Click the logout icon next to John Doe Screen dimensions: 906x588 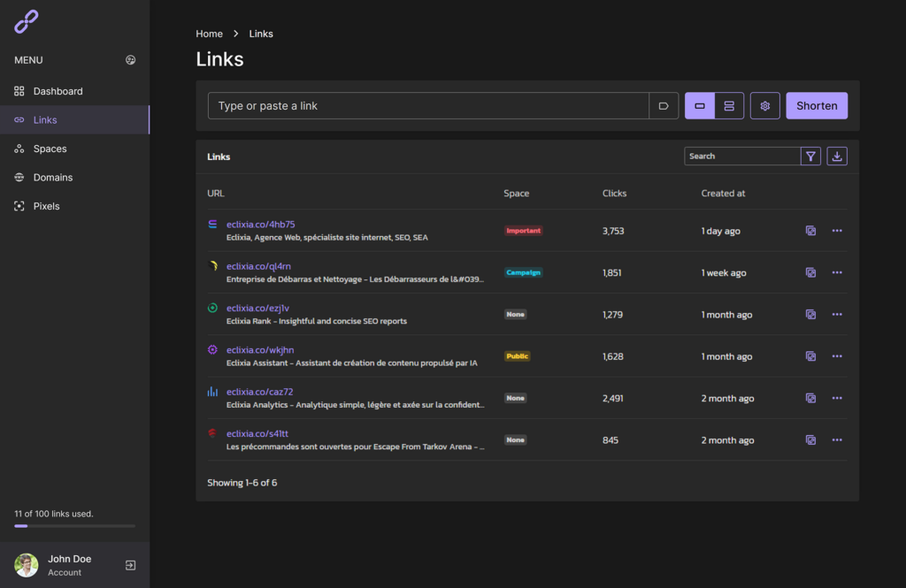(131, 565)
